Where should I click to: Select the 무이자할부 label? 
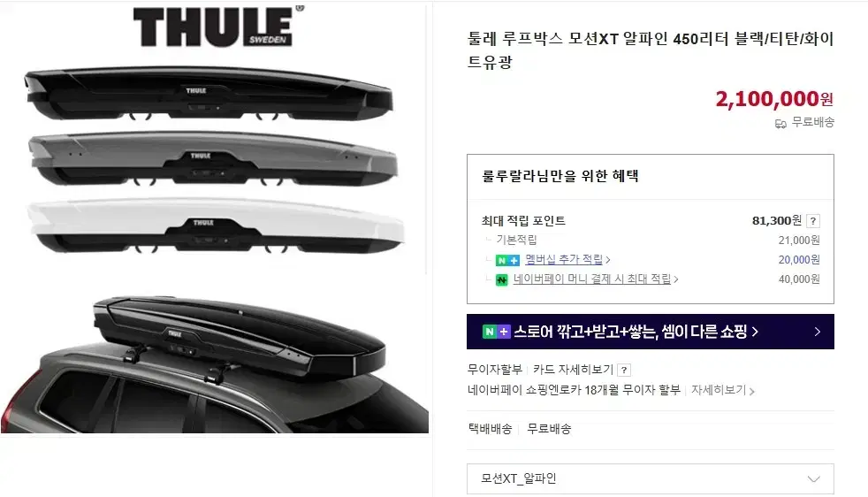pos(495,370)
